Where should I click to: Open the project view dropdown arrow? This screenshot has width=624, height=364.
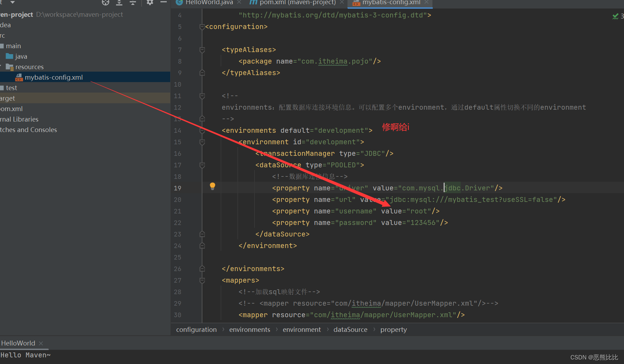(13, 2)
